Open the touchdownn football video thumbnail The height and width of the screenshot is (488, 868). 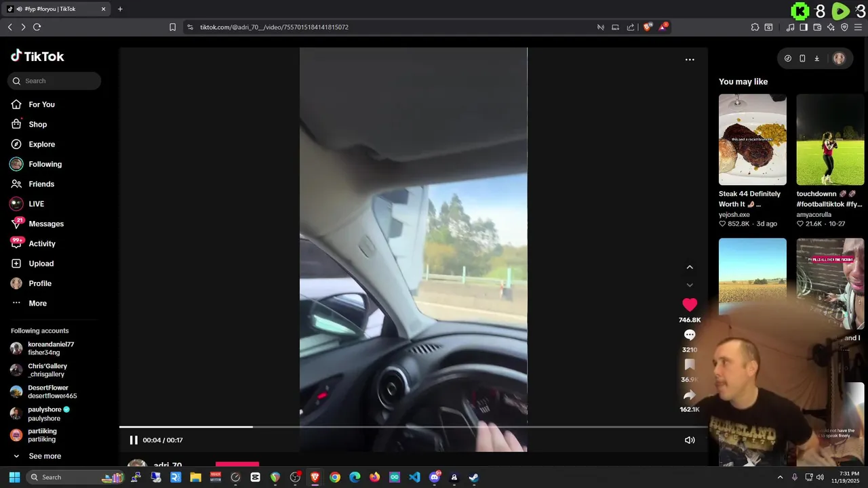click(830, 140)
